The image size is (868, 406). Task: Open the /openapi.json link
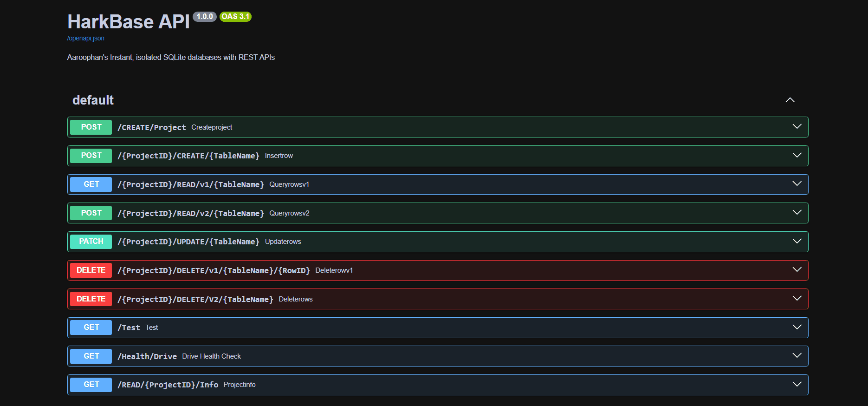click(x=85, y=38)
